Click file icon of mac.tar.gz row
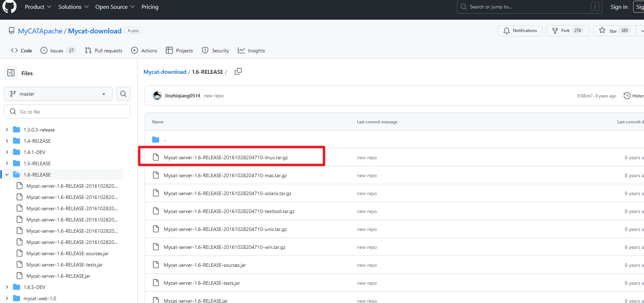The image size is (644, 303). pyautogui.click(x=156, y=175)
